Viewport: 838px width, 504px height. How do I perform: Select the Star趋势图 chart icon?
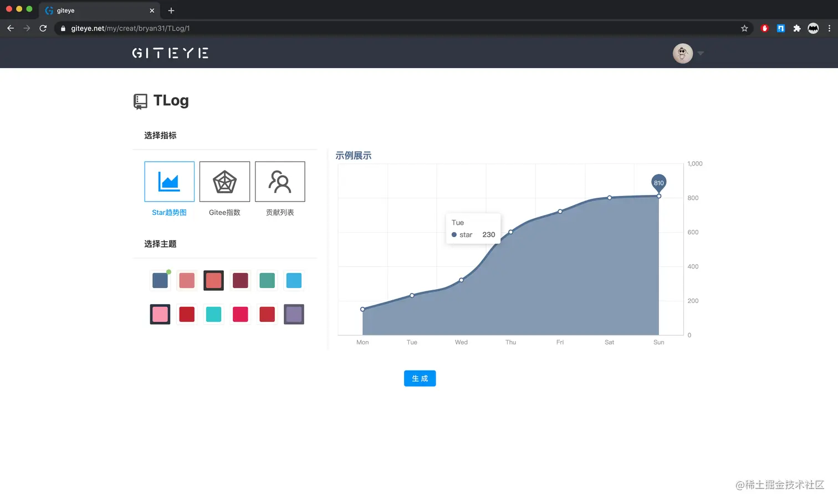click(x=169, y=182)
